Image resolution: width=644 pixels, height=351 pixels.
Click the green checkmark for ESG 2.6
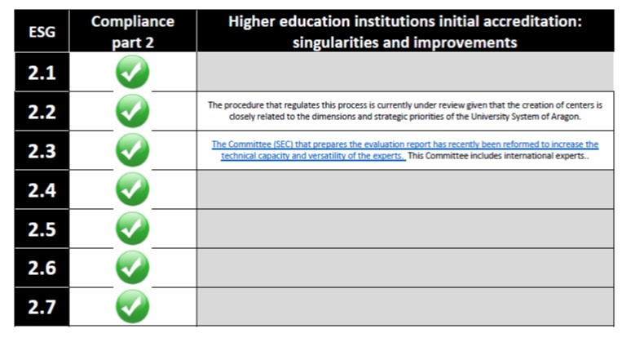pos(132,268)
